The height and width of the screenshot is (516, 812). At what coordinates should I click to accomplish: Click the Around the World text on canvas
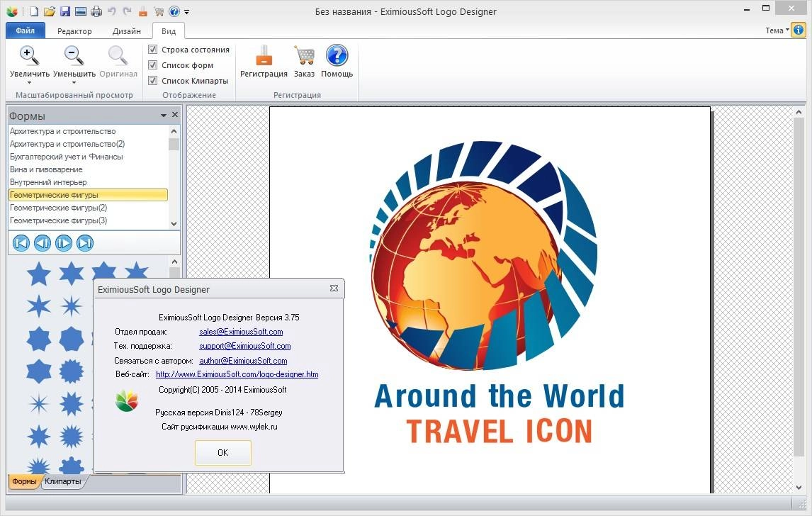(500, 396)
